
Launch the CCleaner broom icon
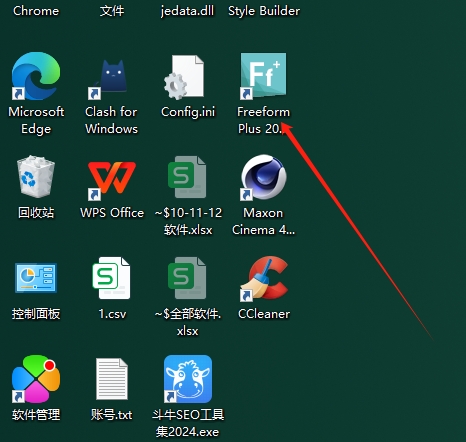[264, 278]
